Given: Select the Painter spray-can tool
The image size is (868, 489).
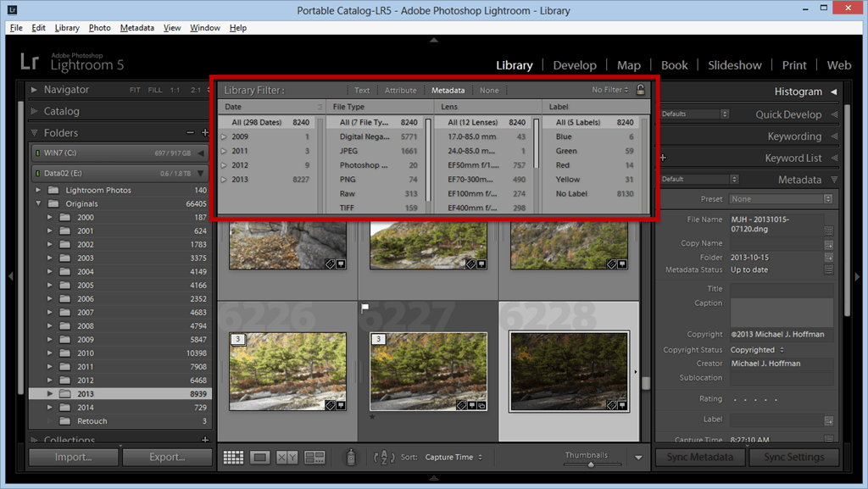Looking at the screenshot, I should pyautogui.click(x=349, y=457).
